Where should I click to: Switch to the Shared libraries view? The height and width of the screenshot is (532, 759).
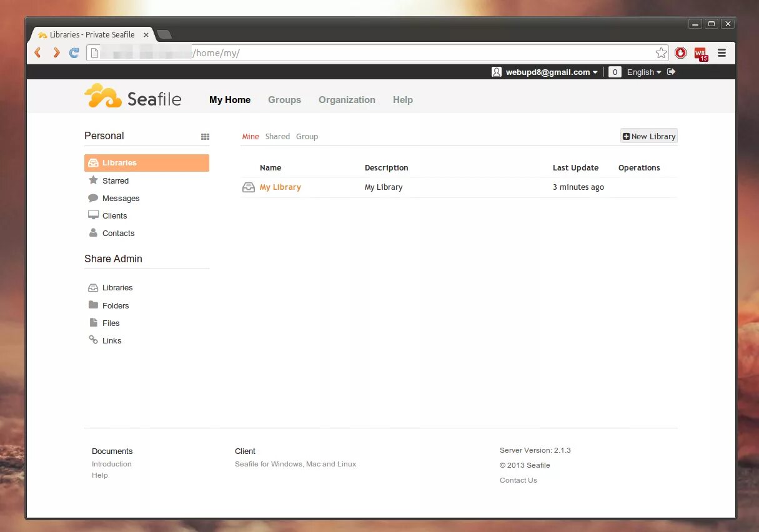click(277, 136)
